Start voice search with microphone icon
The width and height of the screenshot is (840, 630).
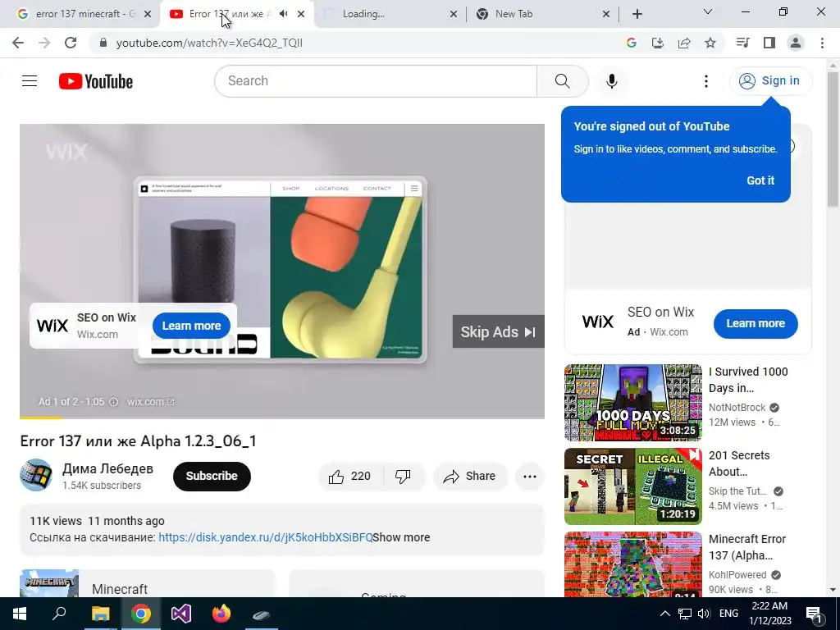(611, 81)
